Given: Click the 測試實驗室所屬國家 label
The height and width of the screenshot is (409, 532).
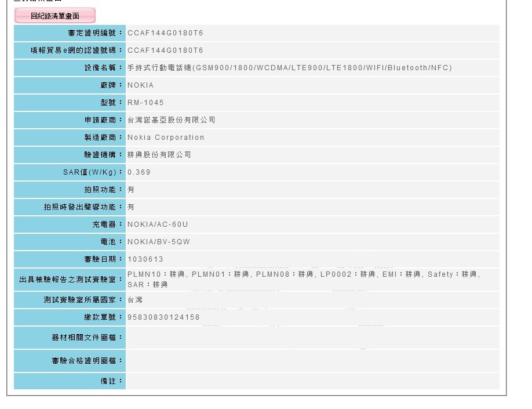Looking at the screenshot, I should coord(70,299).
